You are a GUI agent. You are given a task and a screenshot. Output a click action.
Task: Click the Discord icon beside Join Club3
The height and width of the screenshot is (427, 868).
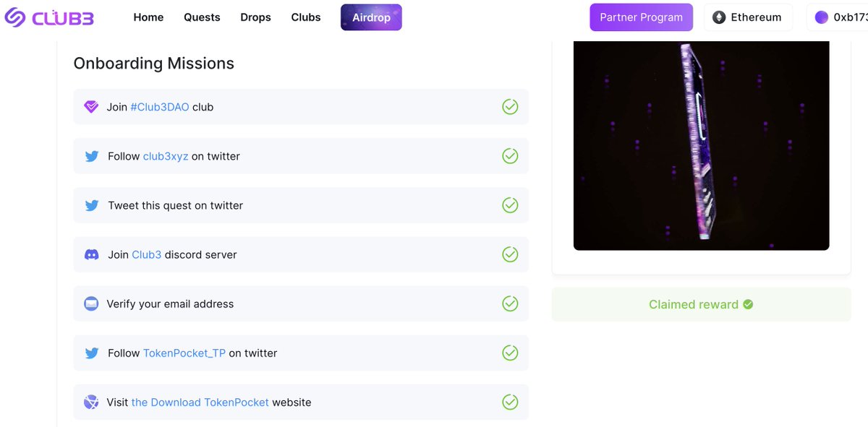tap(92, 254)
